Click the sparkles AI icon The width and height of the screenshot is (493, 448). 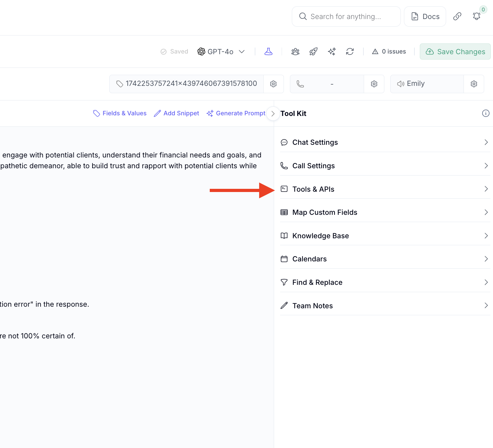[x=332, y=52]
